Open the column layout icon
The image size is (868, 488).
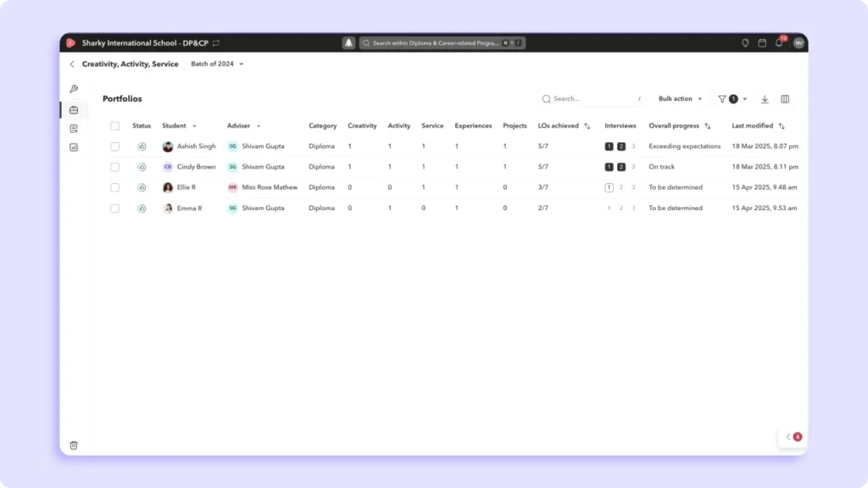[785, 99]
